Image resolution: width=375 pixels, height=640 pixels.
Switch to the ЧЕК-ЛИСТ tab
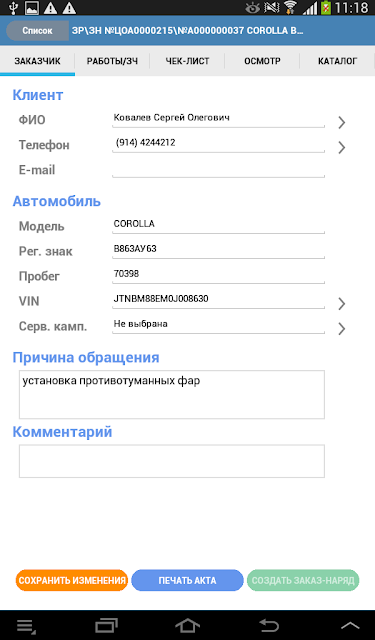pyautogui.click(x=187, y=61)
